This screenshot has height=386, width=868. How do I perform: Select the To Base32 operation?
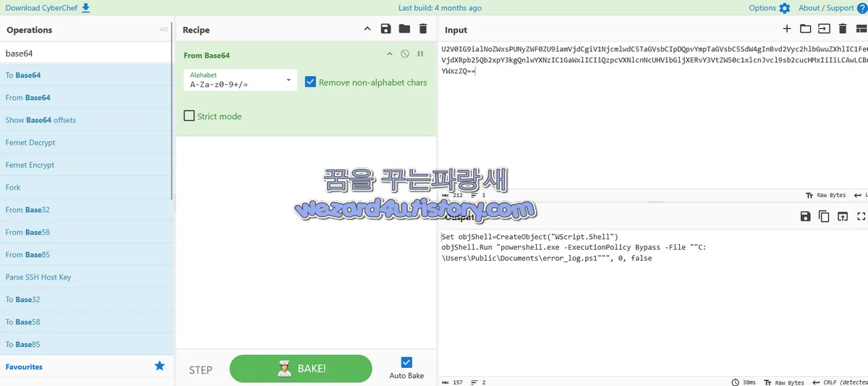point(87,300)
